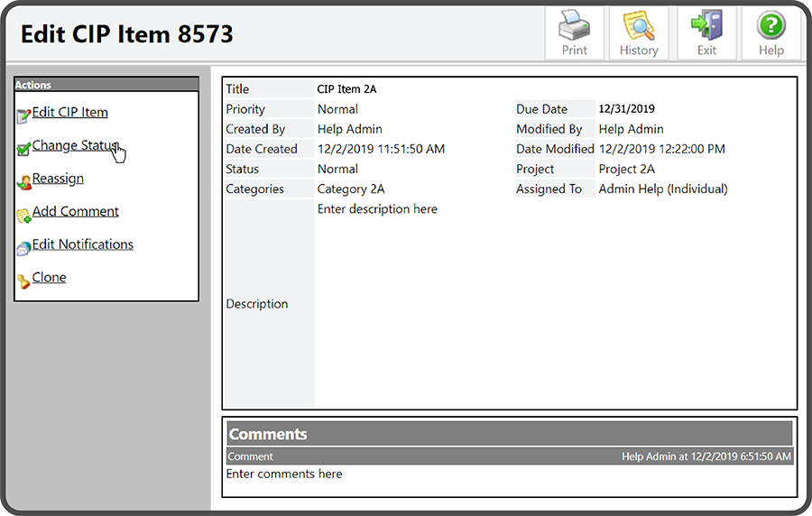Select the Clone action link
812x516 pixels.
click(50, 278)
